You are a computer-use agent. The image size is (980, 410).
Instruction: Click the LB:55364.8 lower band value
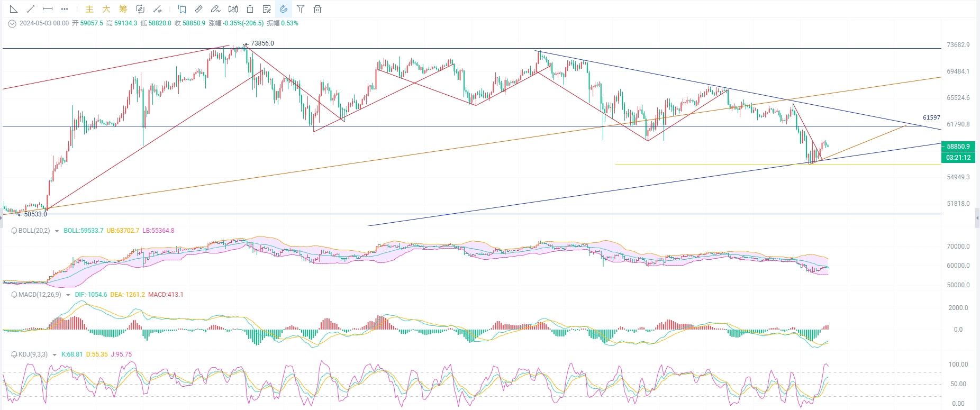pos(158,231)
